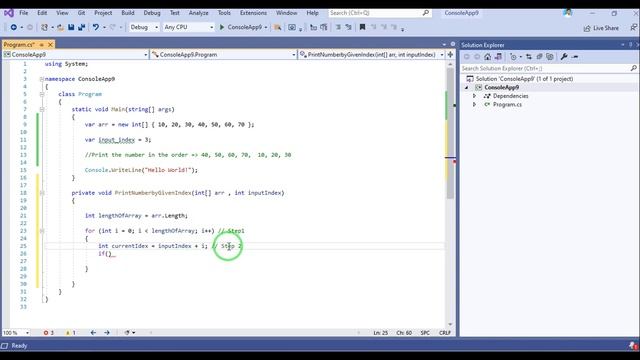The width and height of the screenshot is (640, 360).
Task: Open the Git menu
Action: [81, 13]
